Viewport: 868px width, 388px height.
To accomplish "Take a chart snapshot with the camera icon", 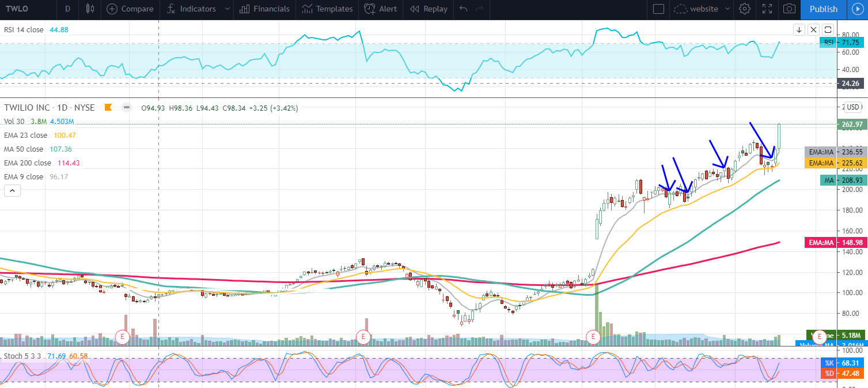I will [x=789, y=9].
